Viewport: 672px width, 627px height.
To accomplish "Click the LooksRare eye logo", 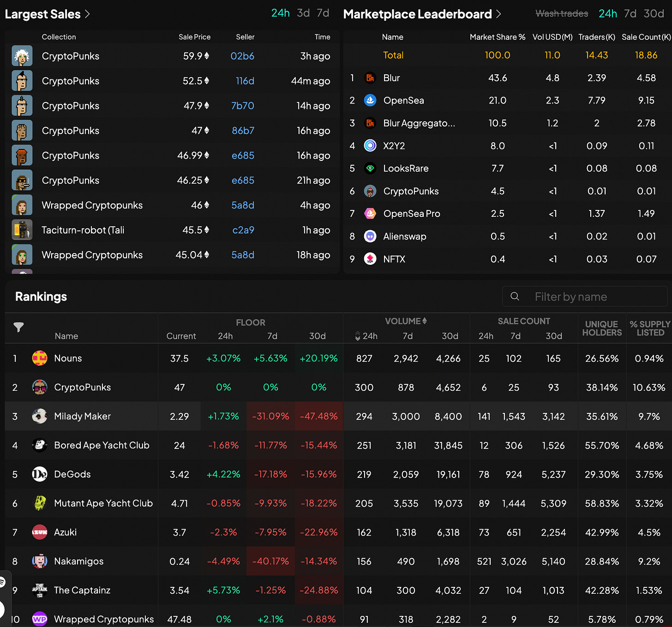I will (x=370, y=168).
